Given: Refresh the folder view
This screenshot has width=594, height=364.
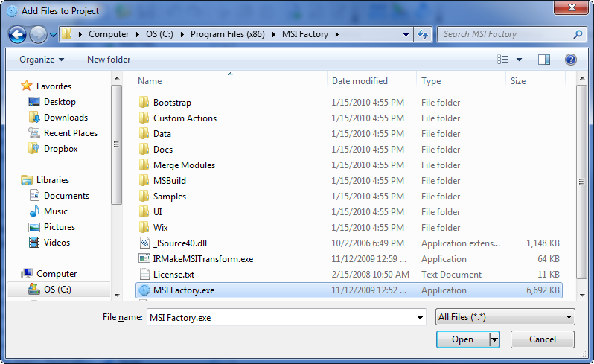Looking at the screenshot, I should coord(423,34).
